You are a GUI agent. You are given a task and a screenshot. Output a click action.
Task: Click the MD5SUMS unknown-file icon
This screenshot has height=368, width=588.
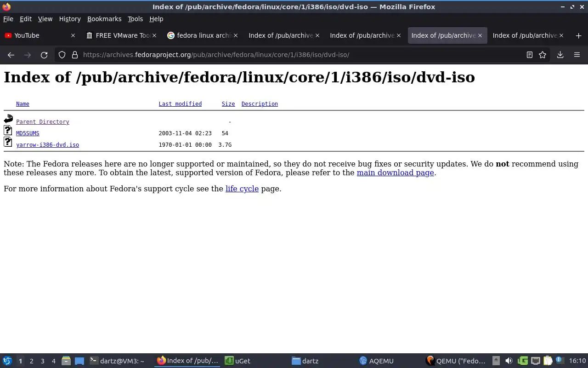8,131
